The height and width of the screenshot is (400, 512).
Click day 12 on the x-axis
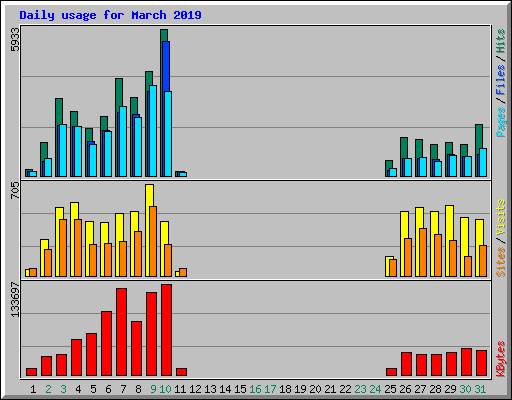(x=195, y=389)
